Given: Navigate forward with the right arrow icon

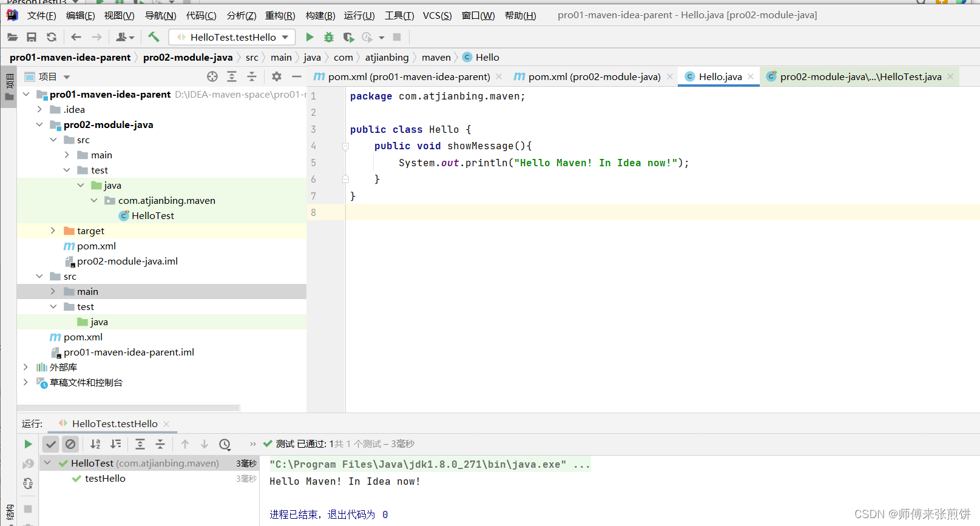Looking at the screenshot, I should tap(96, 37).
